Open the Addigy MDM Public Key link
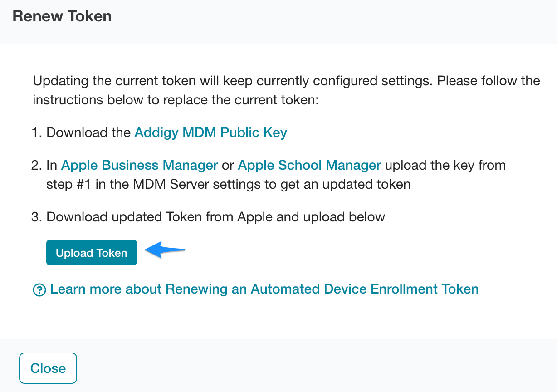Viewport: 557px width, 392px height. [211, 132]
